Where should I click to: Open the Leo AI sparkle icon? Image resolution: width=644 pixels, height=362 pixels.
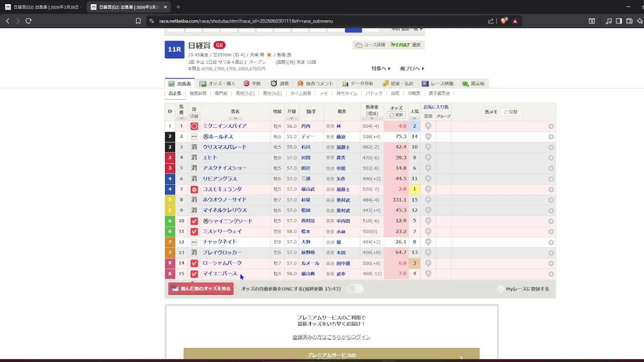pos(640,21)
